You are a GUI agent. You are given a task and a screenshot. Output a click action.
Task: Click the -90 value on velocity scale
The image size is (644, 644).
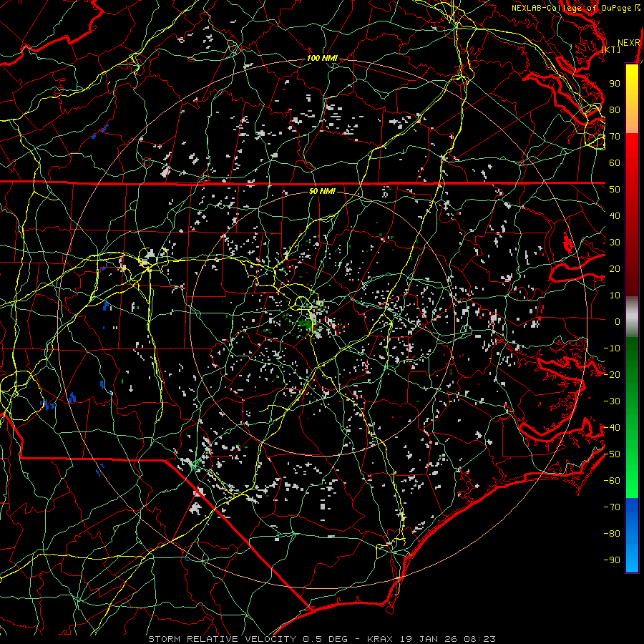612,560
